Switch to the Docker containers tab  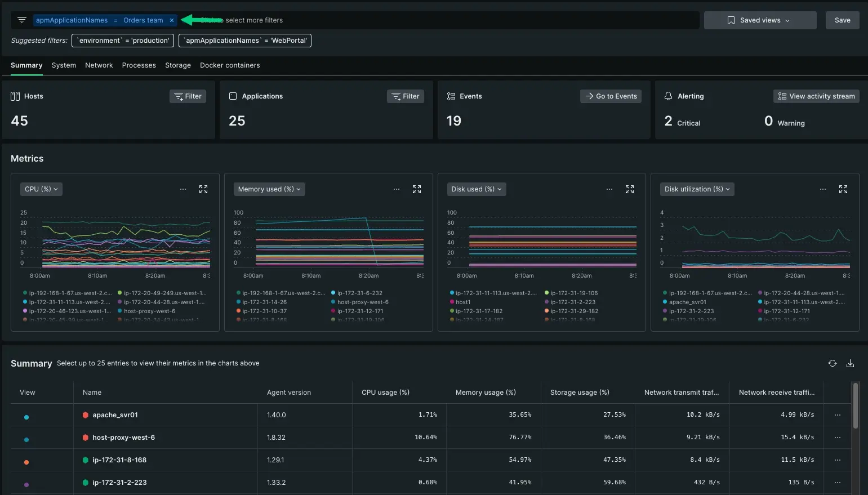point(230,65)
